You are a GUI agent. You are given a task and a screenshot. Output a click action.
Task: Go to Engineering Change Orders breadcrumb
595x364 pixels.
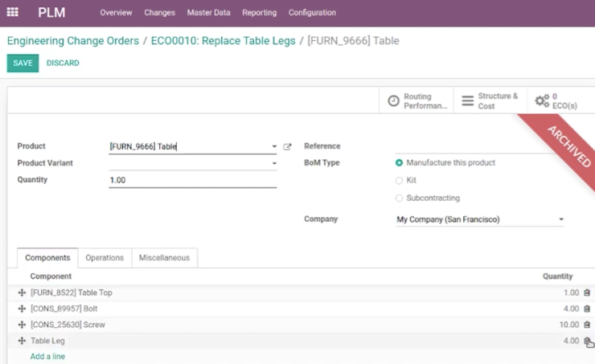pos(73,41)
